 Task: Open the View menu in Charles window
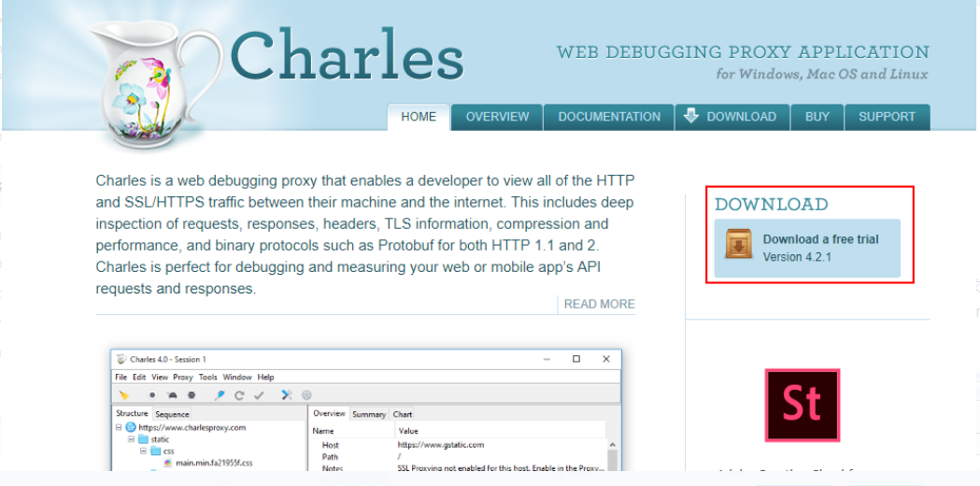point(160,378)
